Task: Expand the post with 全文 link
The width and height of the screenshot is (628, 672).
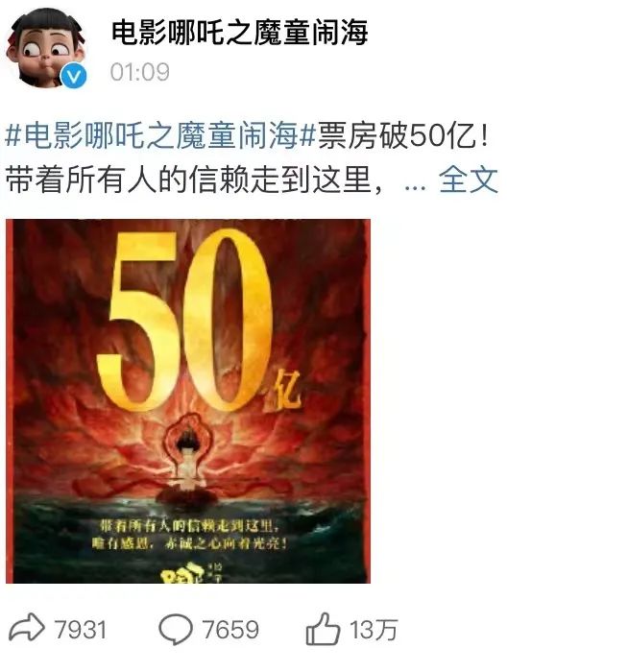Action: tap(468, 180)
